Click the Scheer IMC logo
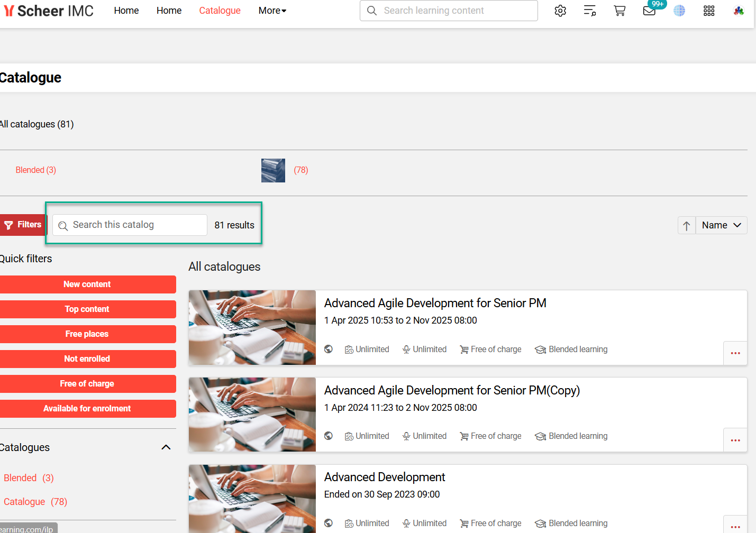The height and width of the screenshot is (533, 756). (x=49, y=11)
